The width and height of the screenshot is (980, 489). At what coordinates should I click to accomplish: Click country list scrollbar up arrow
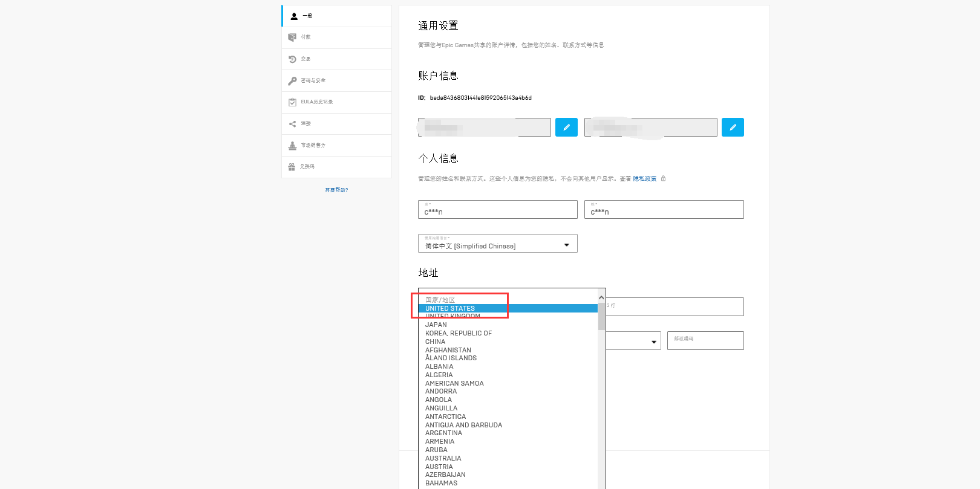pyautogui.click(x=601, y=297)
